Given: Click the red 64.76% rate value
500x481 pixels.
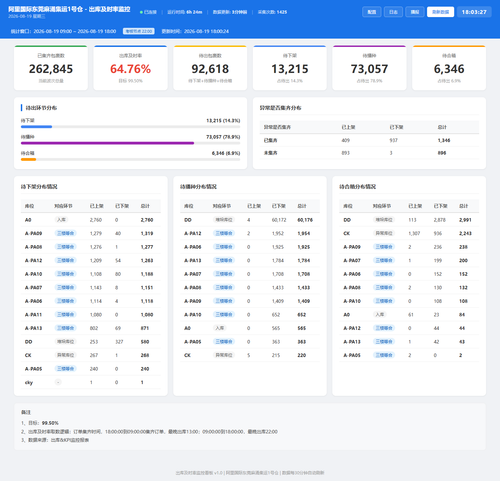Looking at the screenshot, I should (130, 69).
